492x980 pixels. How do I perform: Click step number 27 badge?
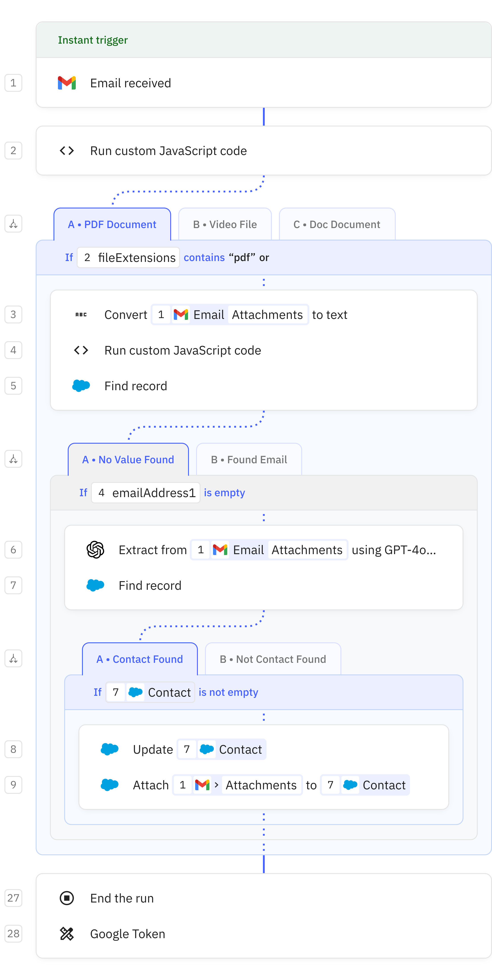13,898
